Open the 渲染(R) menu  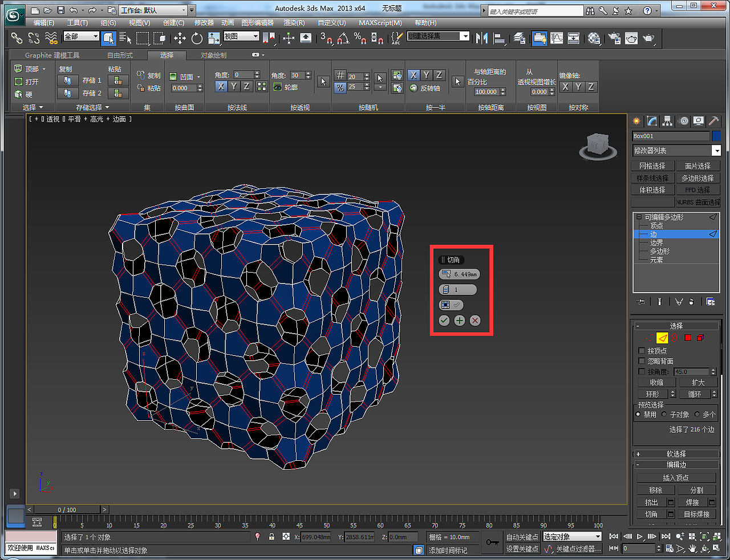point(294,23)
